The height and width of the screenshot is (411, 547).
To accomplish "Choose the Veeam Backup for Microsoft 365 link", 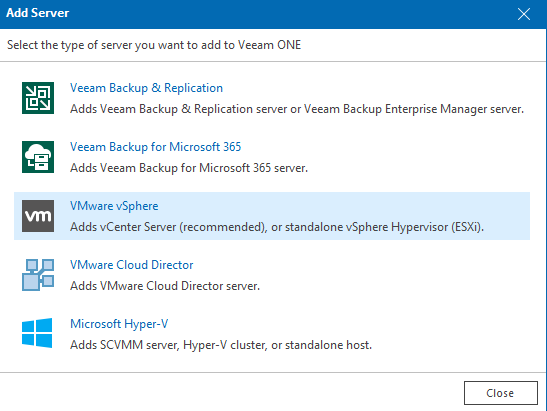I will [x=155, y=147].
